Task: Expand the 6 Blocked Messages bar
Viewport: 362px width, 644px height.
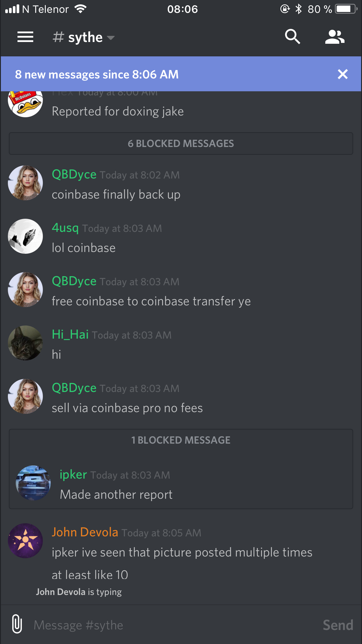Action: [181, 143]
